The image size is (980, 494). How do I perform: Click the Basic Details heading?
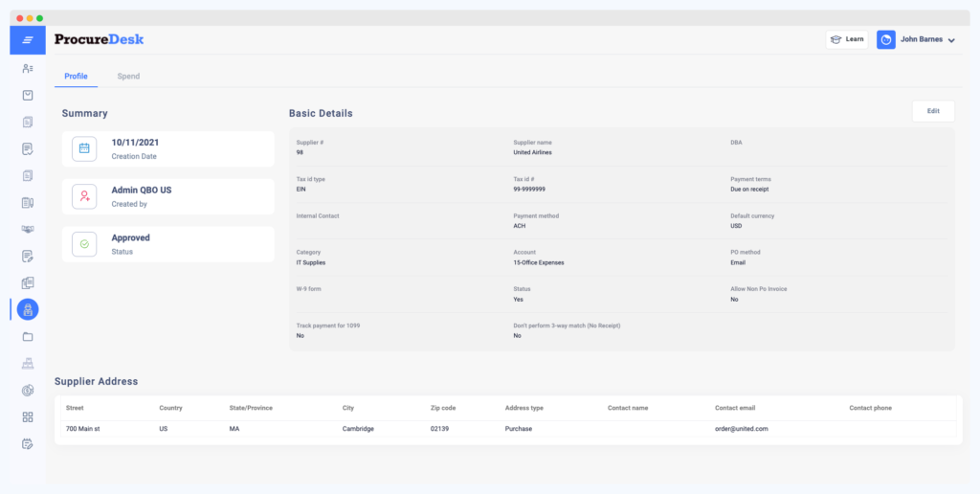click(x=321, y=113)
